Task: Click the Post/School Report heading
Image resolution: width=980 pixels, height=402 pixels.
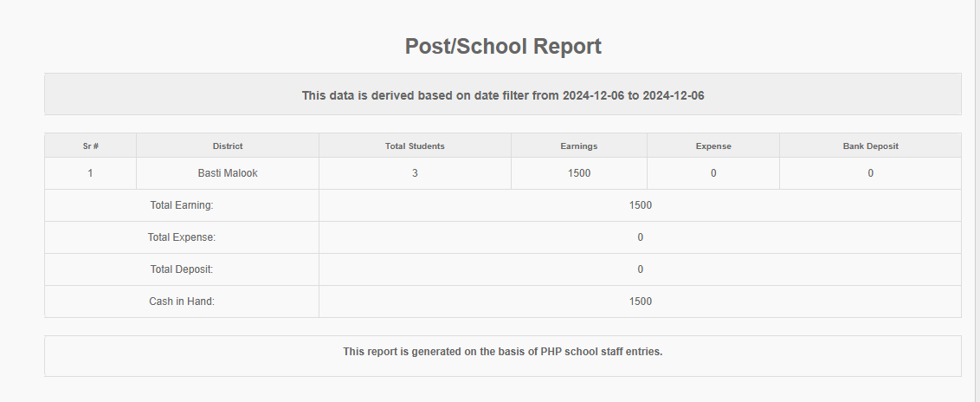Action: pos(503,47)
